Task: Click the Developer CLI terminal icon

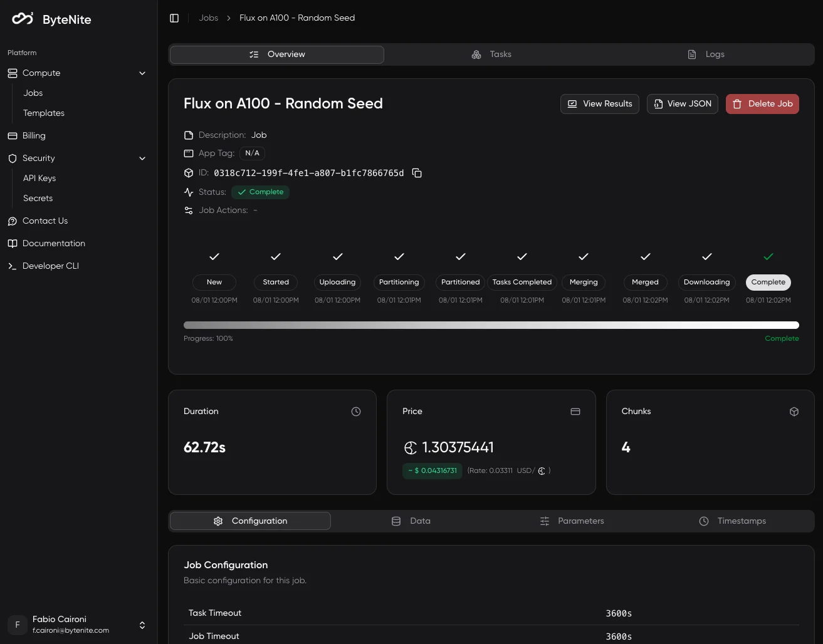Action: point(13,266)
